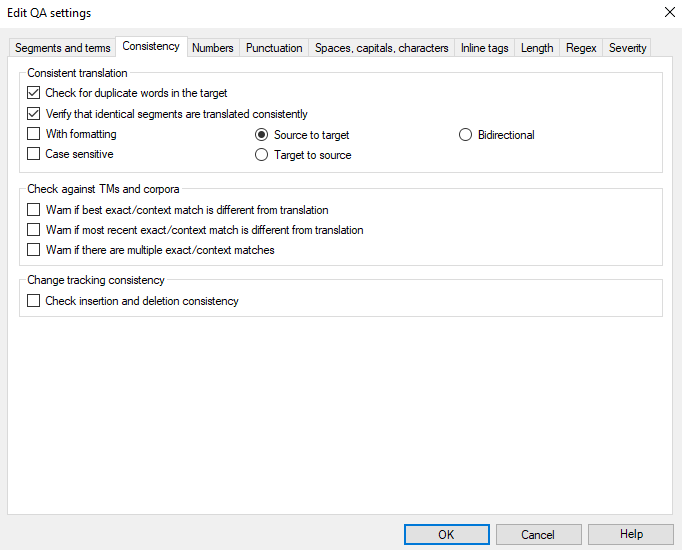The image size is (682, 550).
Task: Click the Cancel button
Action: (538, 534)
